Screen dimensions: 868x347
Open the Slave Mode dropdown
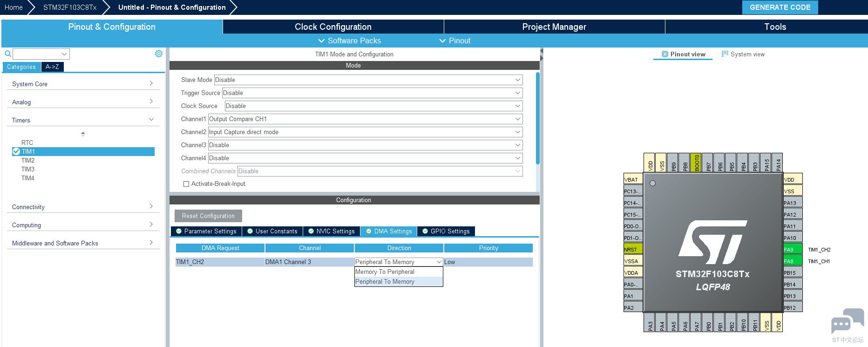[368, 80]
